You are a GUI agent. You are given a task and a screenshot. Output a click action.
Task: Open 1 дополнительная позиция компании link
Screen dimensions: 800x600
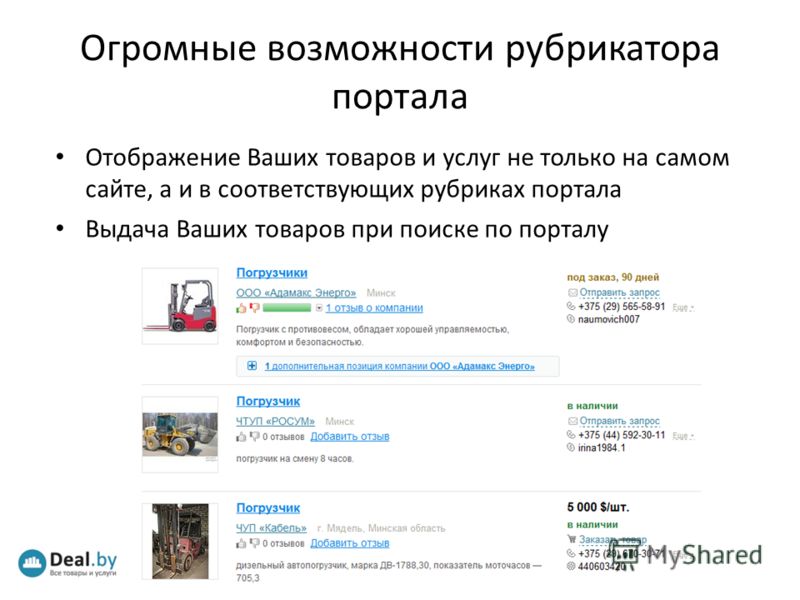click(399, 366)
